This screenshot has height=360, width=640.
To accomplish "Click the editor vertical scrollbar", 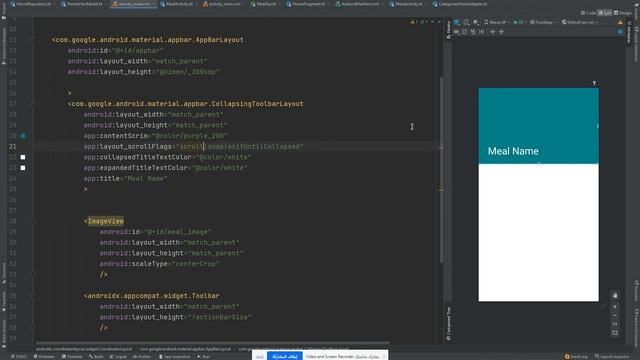I will pyautogui.click(x=441, y=169).
